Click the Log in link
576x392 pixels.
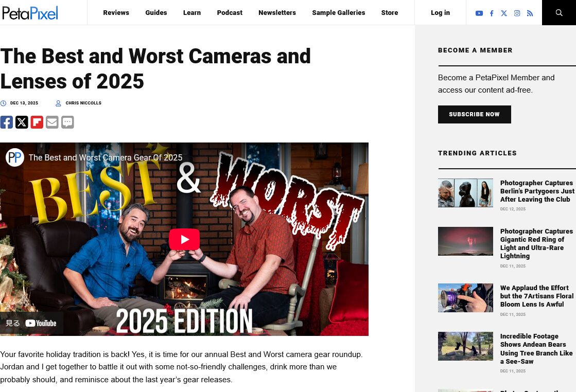pyautogui.click(x=440, y=13)
